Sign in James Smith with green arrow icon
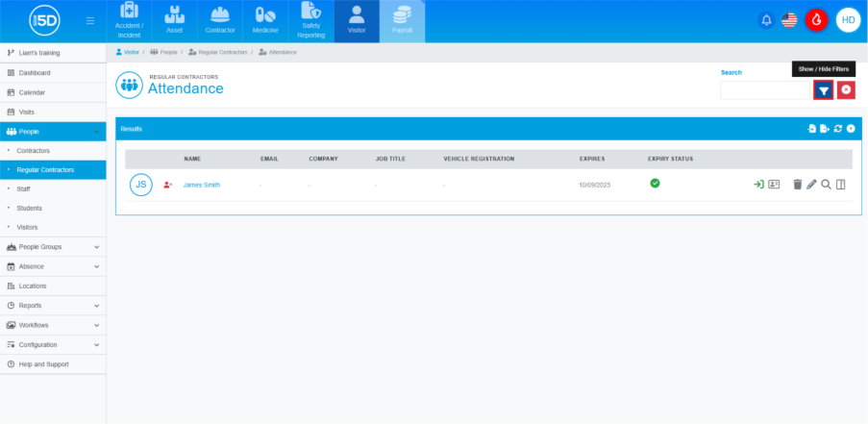The width and height of the screenshot is (868, 424). (758, 184)
